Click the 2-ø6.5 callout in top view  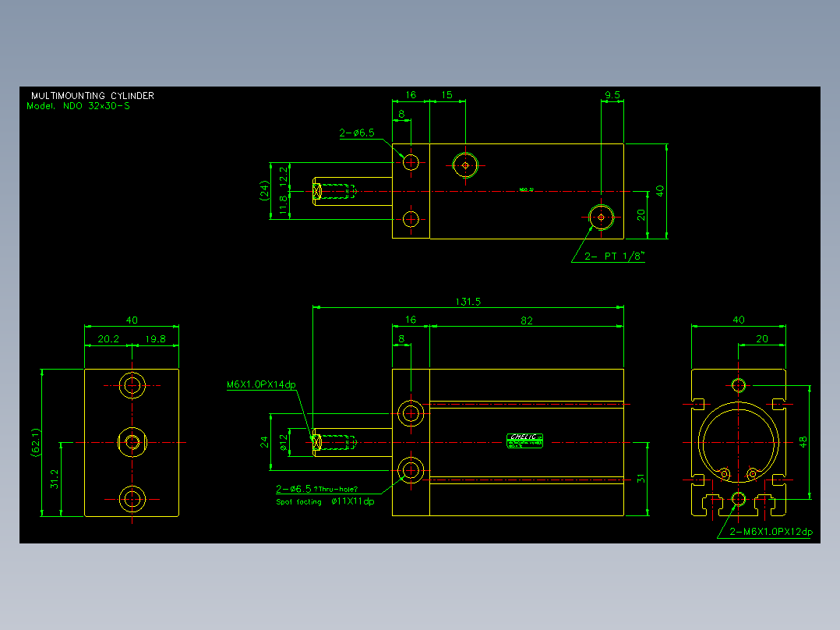(357, 133)
